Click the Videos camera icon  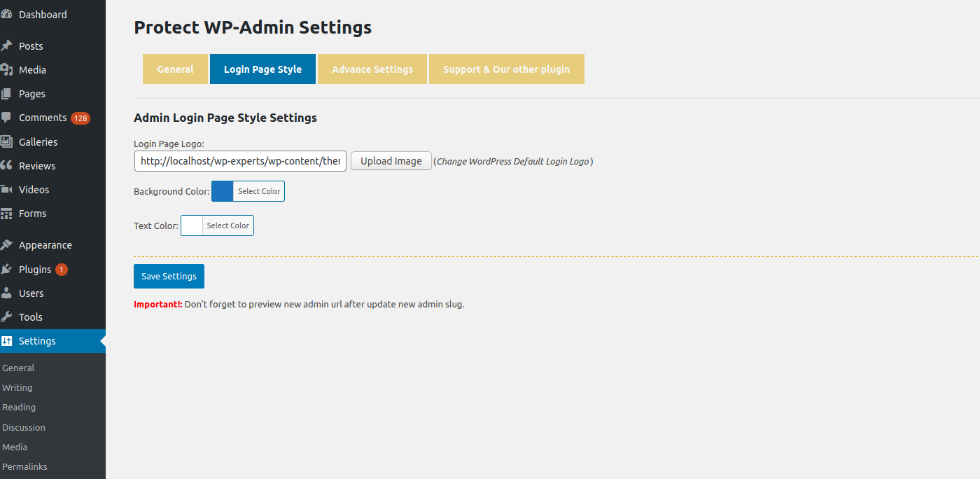pos(6,189)
